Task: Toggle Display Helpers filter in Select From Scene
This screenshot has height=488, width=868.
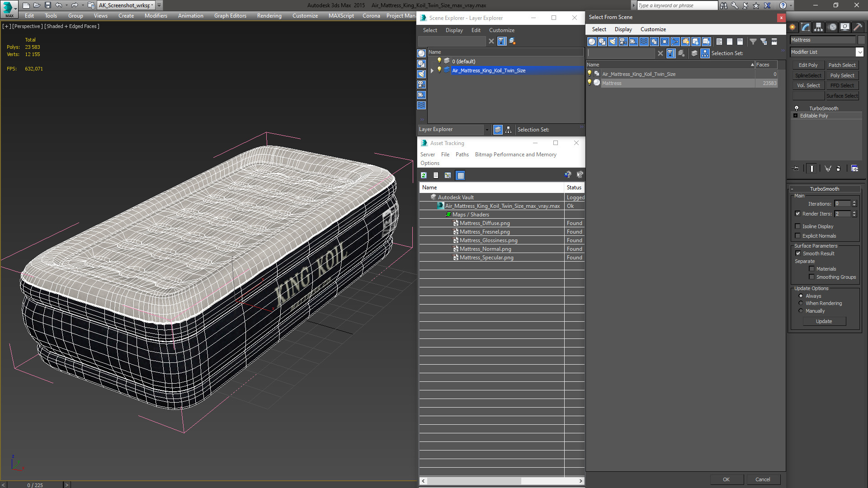Action: coord(633,42)
